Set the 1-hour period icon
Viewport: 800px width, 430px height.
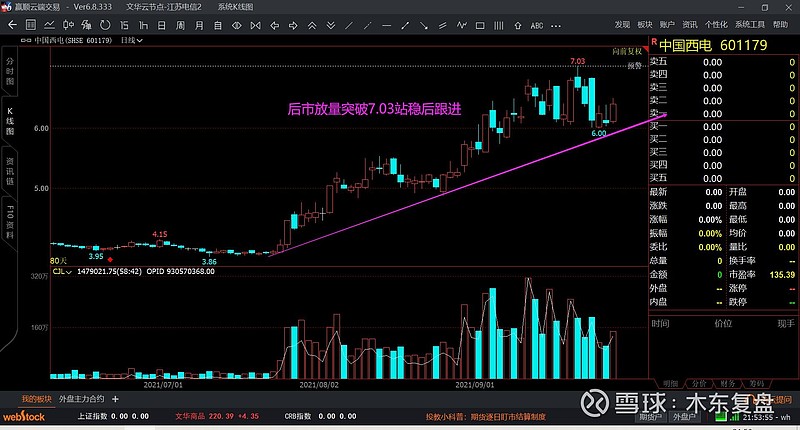tap(143, 25)
